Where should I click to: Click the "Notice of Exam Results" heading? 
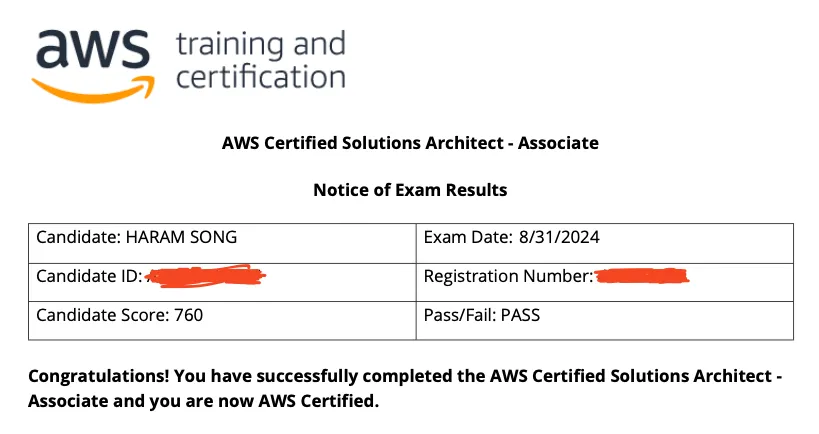click(x=410, y=190)
